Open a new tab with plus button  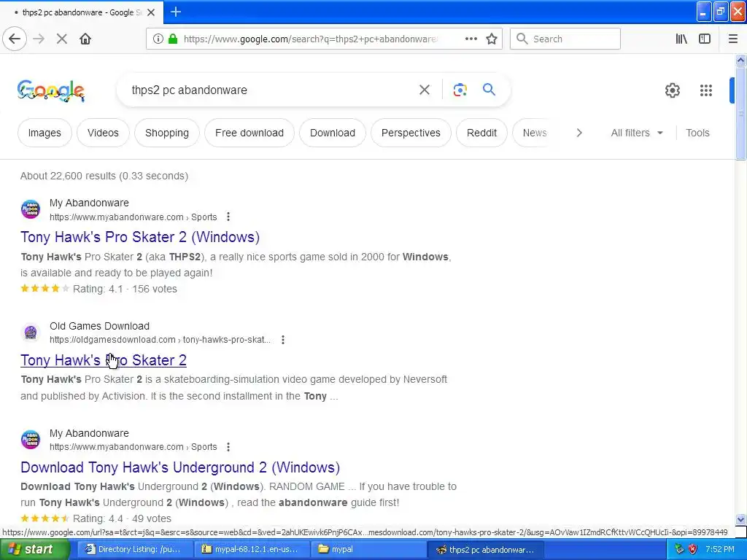point(176,12)
